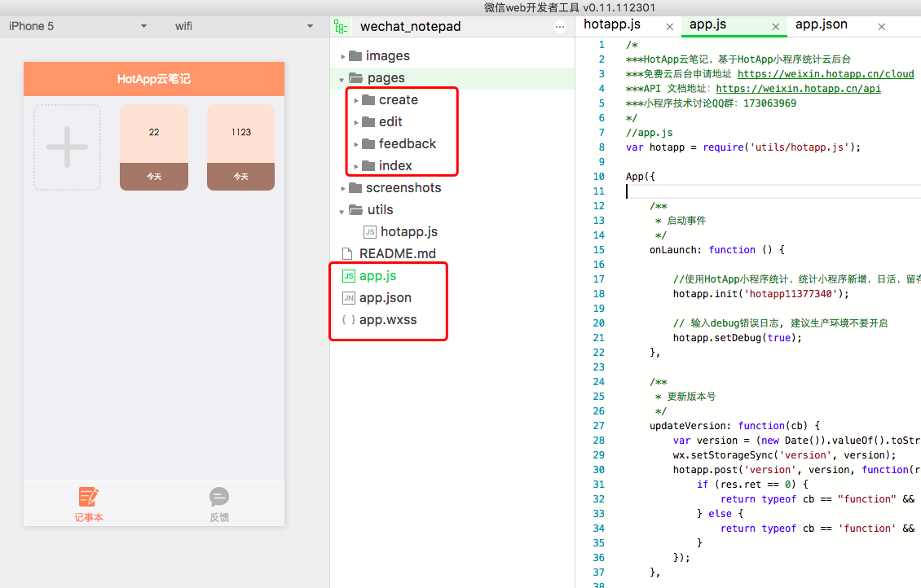Tap the 反馈 feedback chat bubble icon

point(219,497)
